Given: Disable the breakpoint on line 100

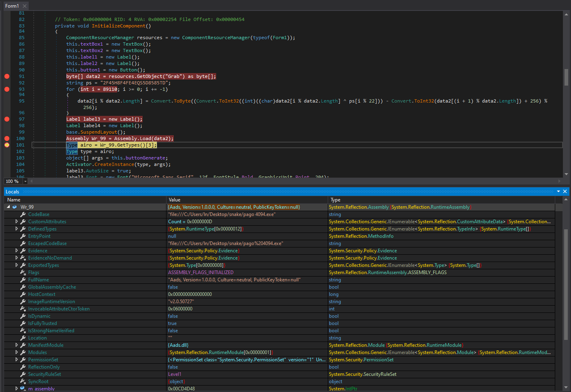Looking at the screenshot, I should [x=7, y=138].
